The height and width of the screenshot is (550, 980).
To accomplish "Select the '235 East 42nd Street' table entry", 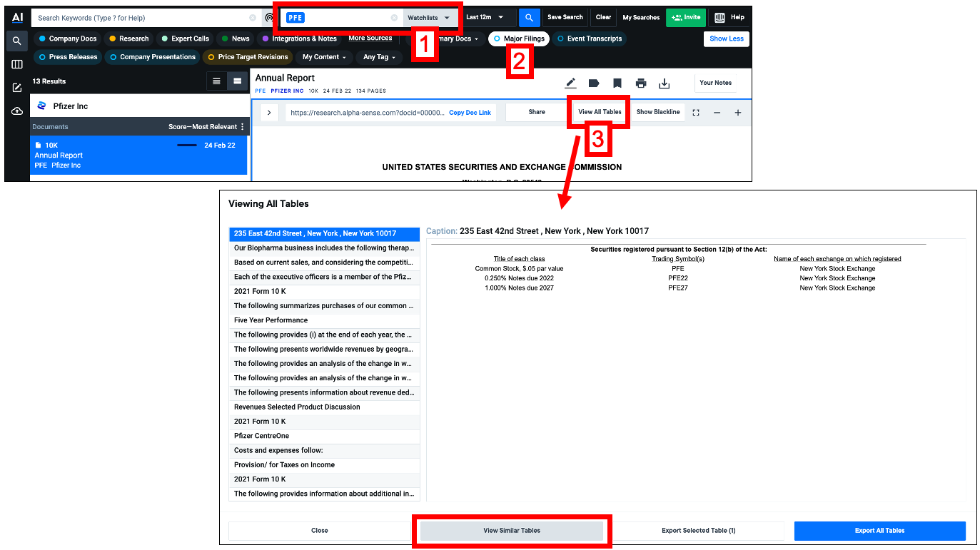I will [x=324, y=233].
